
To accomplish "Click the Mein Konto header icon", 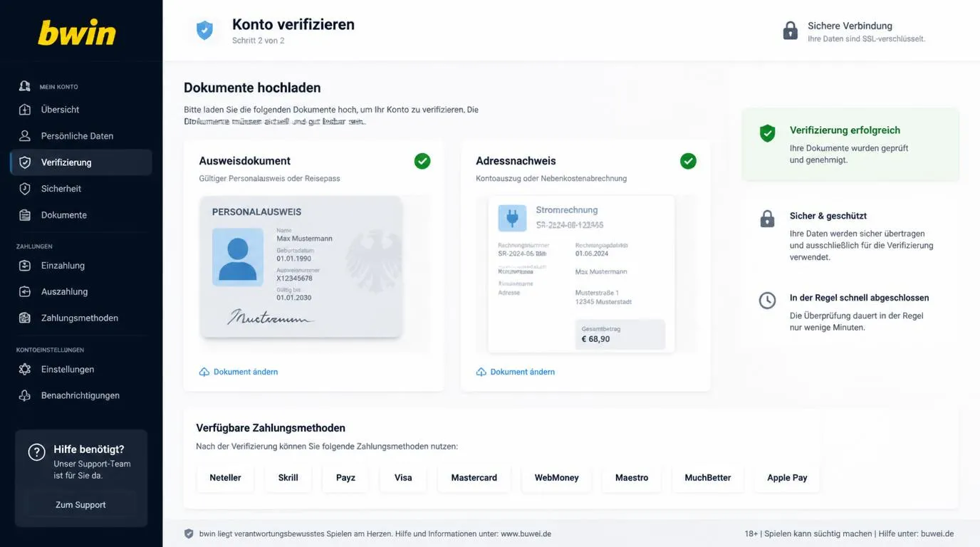I will 25,86.
